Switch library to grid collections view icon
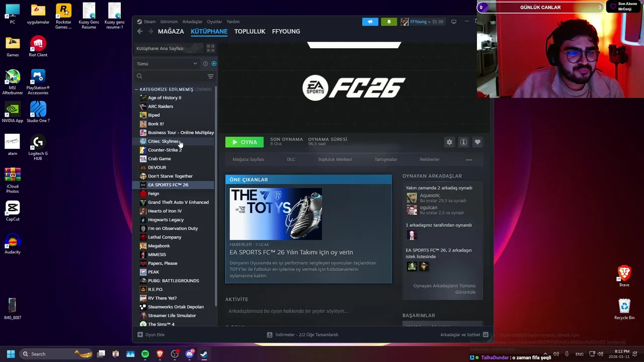The height and width of the screenshot is (362, 644). (x=210, y=48)
